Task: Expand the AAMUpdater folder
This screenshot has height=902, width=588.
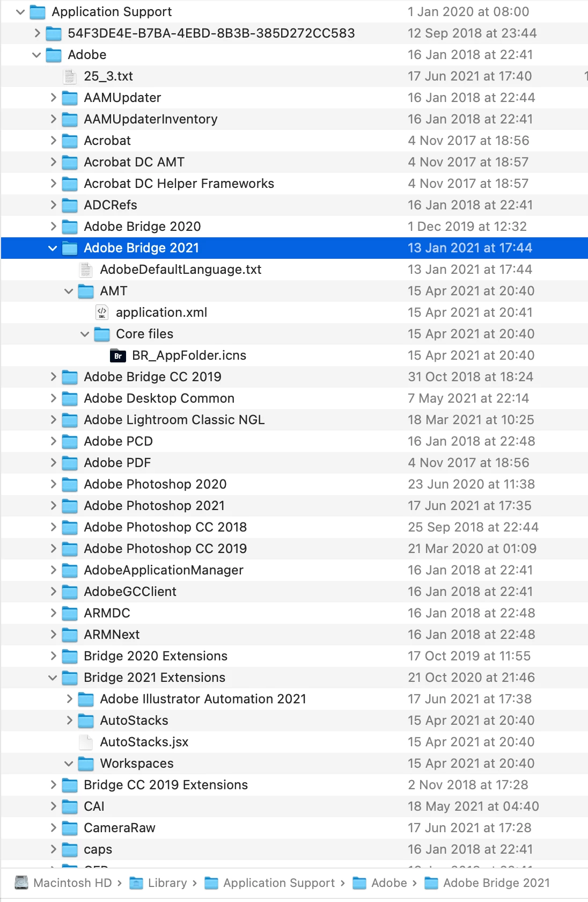Action: [x=53, y=98]
